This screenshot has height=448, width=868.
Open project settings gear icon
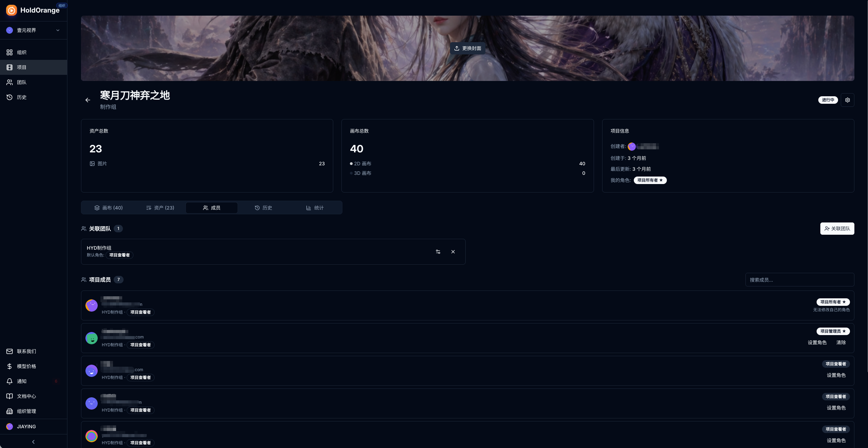pyautogui.click(x=848, y=100)
